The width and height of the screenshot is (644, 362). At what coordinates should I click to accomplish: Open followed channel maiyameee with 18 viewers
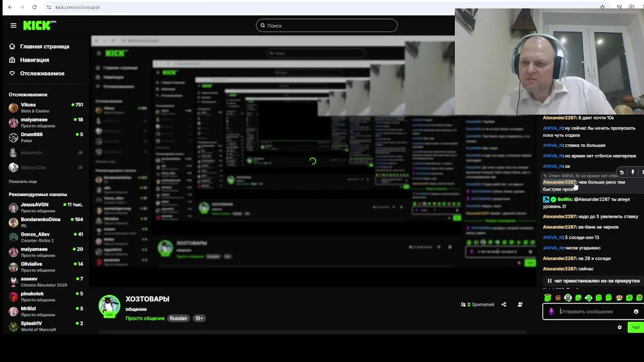click(45, 122)
